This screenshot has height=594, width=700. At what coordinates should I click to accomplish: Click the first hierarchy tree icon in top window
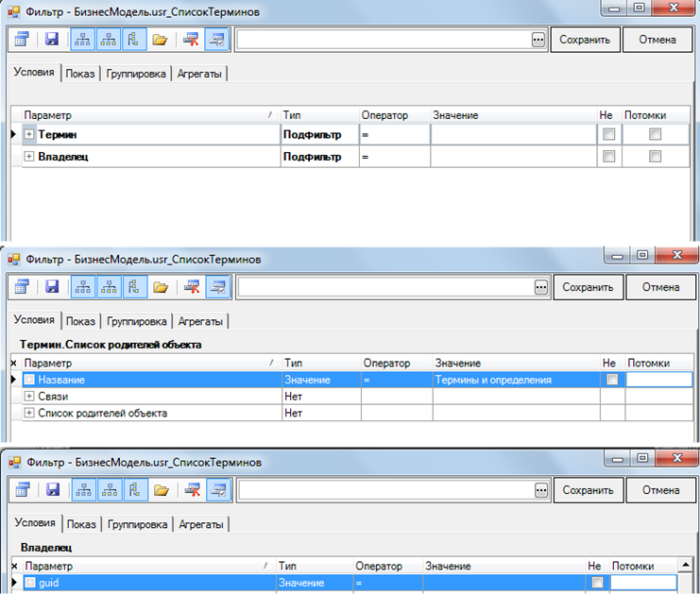point(84,40)
